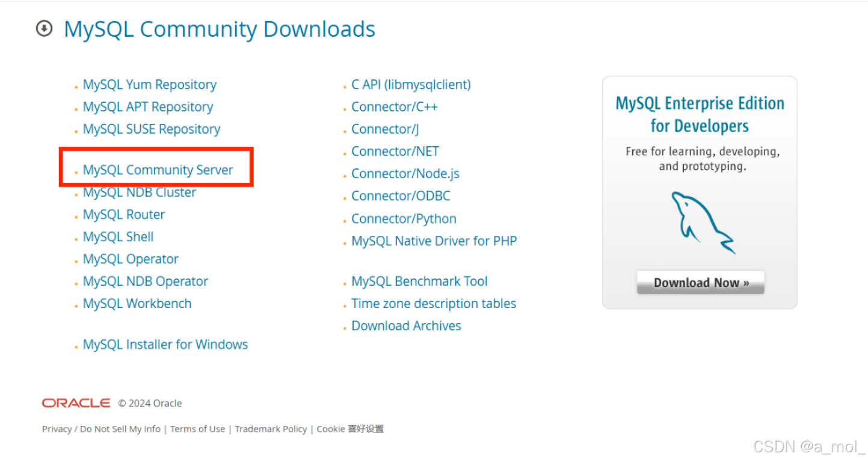Click the MySQL dolphin logo
This screenshot has height=462, width=868.
click(703, 223)
